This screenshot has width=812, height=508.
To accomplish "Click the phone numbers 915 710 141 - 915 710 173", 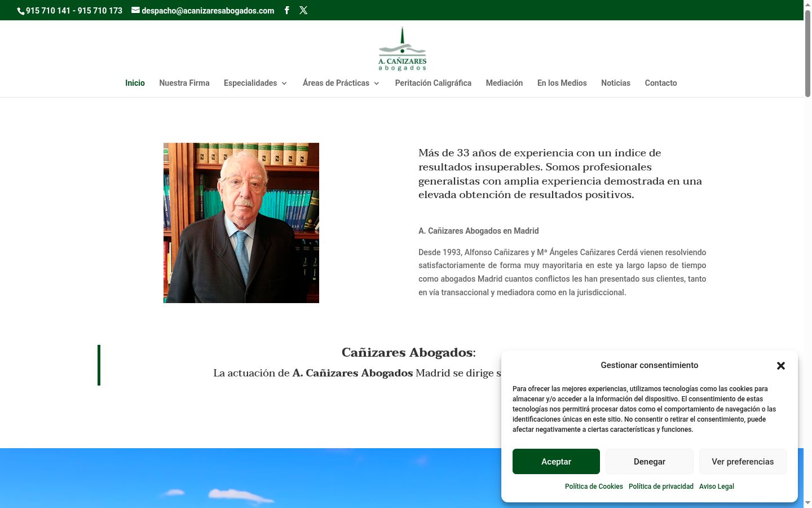I will point(74,11).
